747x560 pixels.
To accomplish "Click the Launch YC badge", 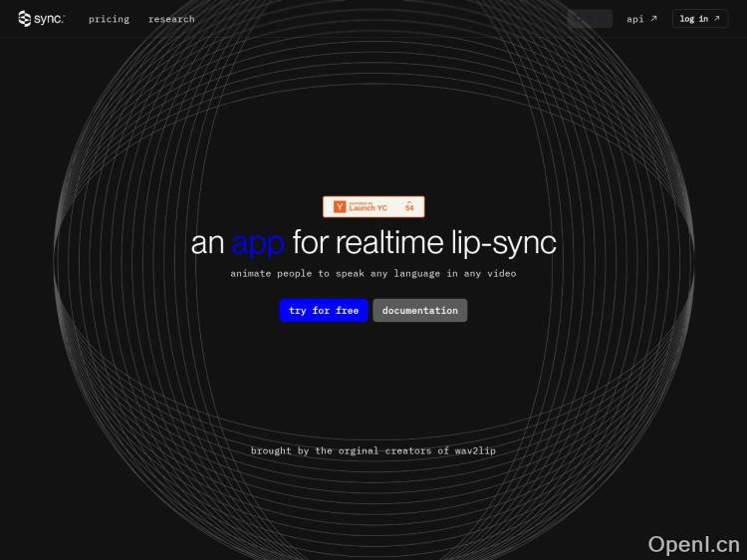I will tap(373, 207).
